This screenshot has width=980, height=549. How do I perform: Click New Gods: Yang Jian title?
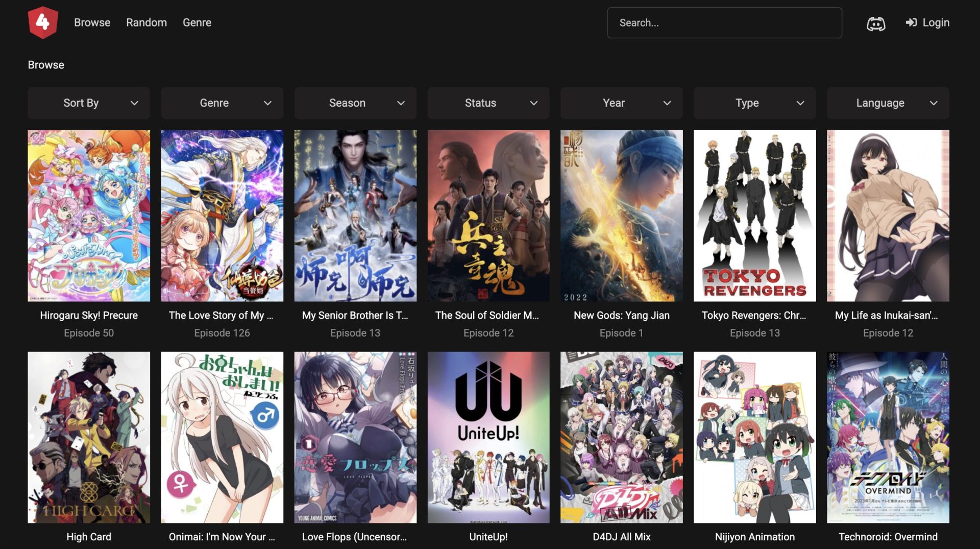[622, 315]
